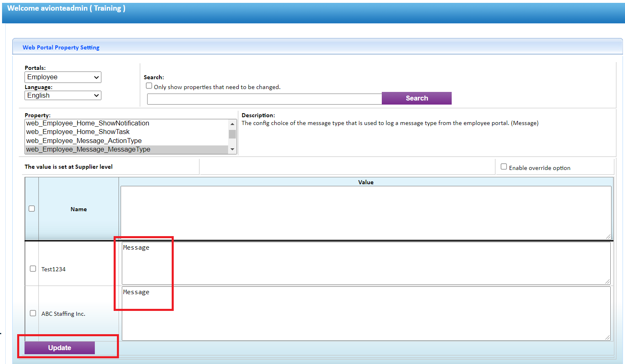Screen dimensions: 625x364
Task: Focus the search text field
Action: pos(264,99)
